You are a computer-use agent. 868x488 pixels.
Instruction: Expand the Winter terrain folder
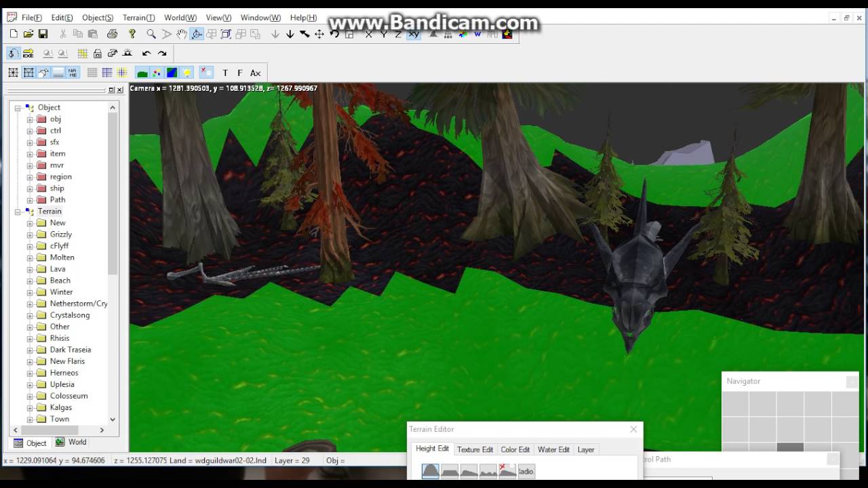(30, 292)
